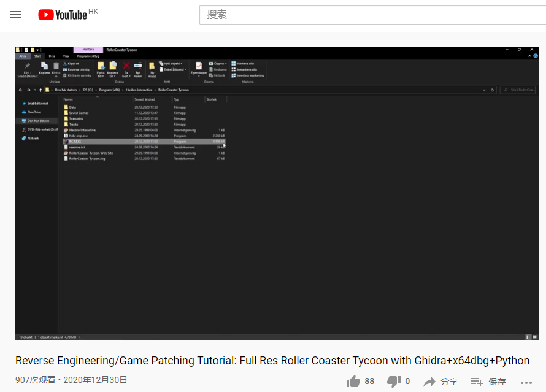Open the three-dot more actions menu
This screenshot has width=546, height=392.
tap(526, 383)
